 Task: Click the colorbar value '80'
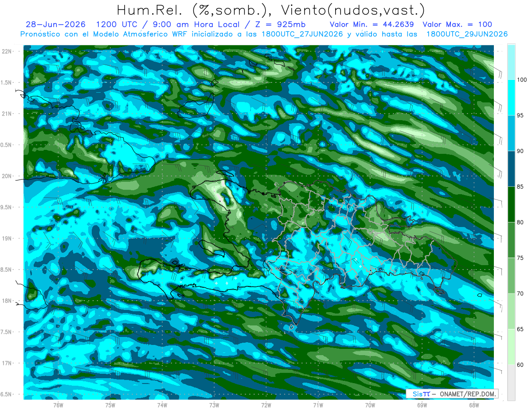tap(521, 223)
